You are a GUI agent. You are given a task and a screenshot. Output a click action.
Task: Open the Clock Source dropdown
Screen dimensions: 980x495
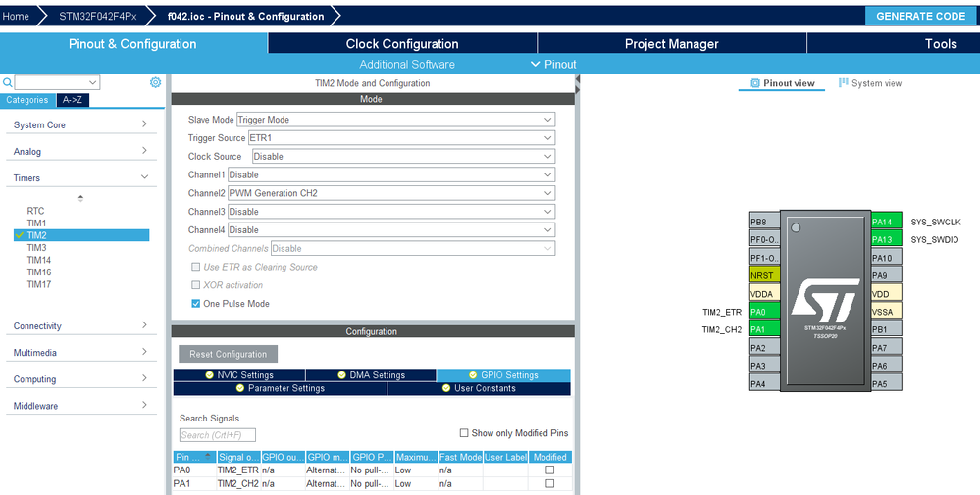(x=403, y=156)
